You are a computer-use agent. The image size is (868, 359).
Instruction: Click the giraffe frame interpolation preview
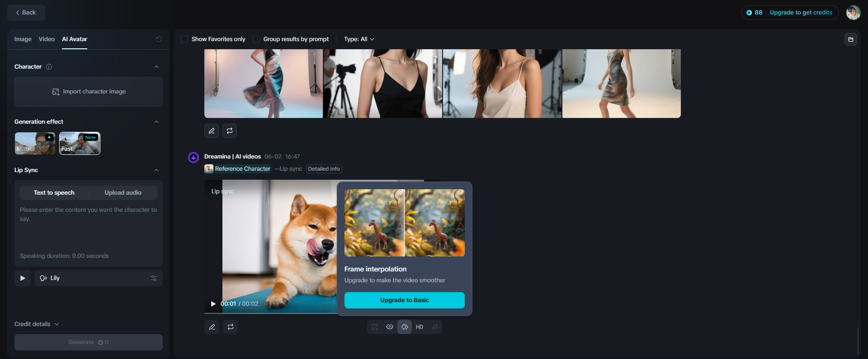click(405, 223)
